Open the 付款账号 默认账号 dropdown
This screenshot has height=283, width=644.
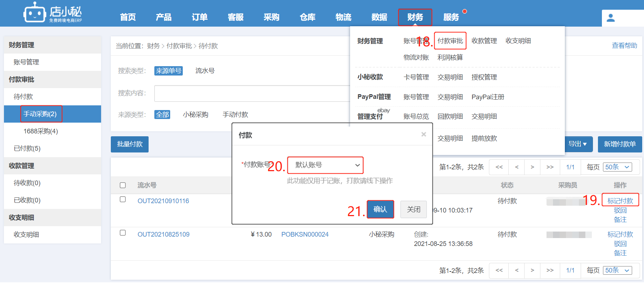[x=325, y=165]
